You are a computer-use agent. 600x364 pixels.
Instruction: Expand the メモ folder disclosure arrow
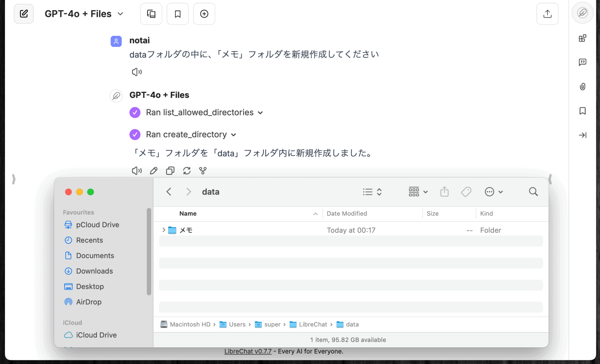pyautogui.click(x=163, y=230)
